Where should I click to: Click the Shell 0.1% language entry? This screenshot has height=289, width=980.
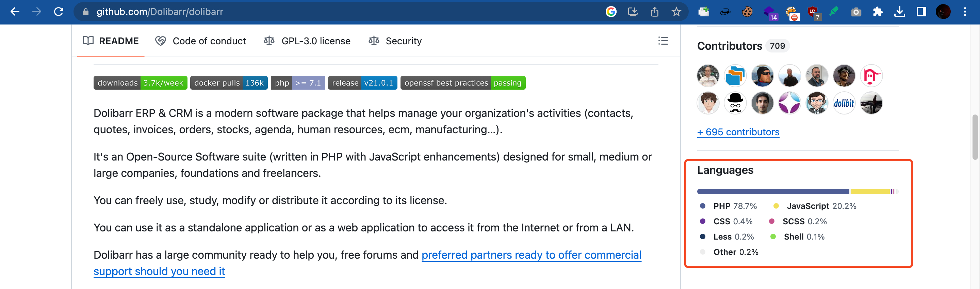click(x=797, y=237)
